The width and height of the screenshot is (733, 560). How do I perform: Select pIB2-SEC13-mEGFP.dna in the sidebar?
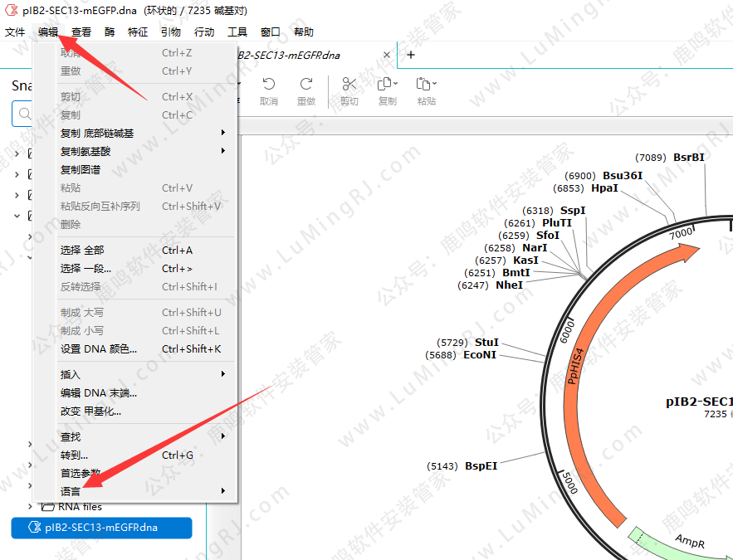(101, 527)
